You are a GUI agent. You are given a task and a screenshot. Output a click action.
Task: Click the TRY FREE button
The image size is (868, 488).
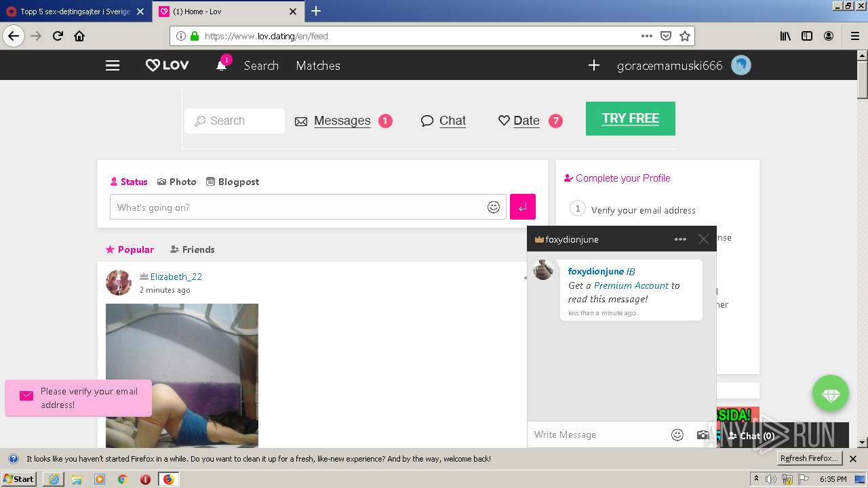click(x=631, y=119)
